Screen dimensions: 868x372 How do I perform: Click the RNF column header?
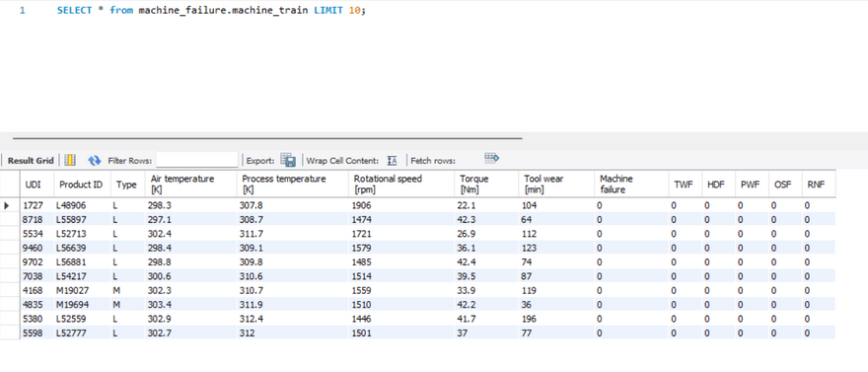point(818,185)
